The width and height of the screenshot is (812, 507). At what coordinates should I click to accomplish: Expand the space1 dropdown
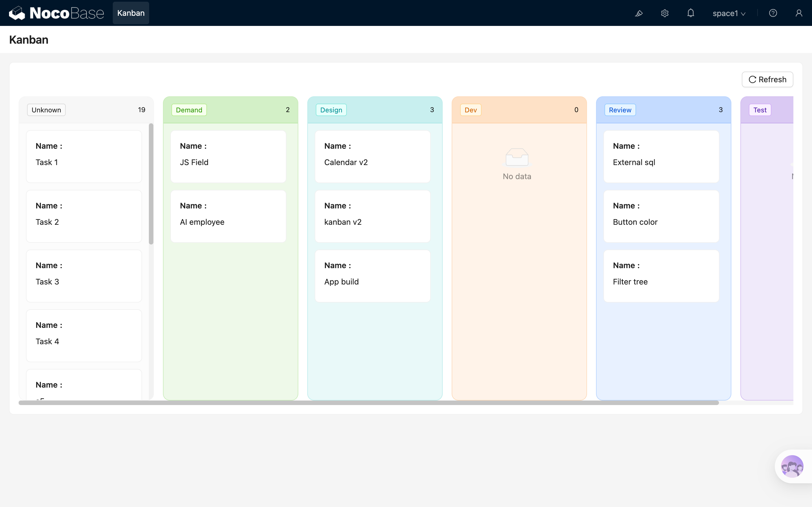[729, 13]
